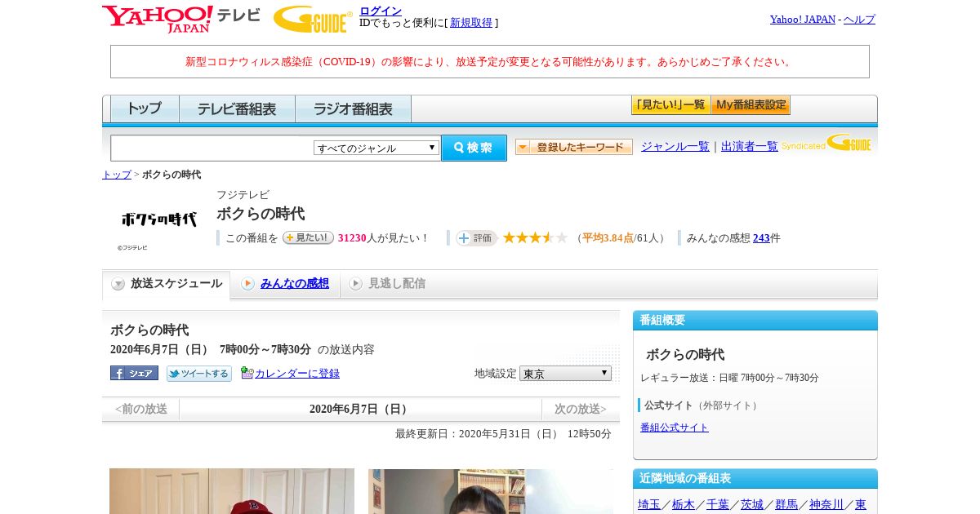Open the 出演者一覧 link
Screen dimensions: 980x514
pyautogui.click(x=750, y=147)
